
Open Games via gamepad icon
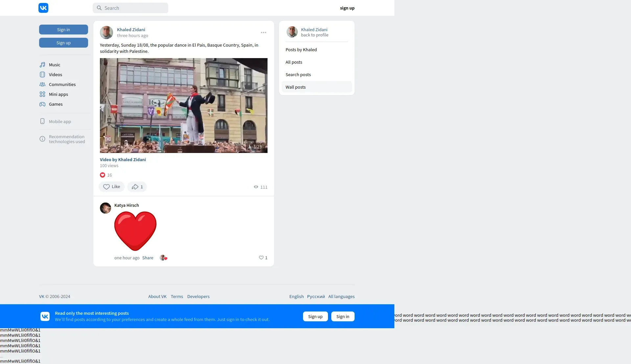(42, 104)
